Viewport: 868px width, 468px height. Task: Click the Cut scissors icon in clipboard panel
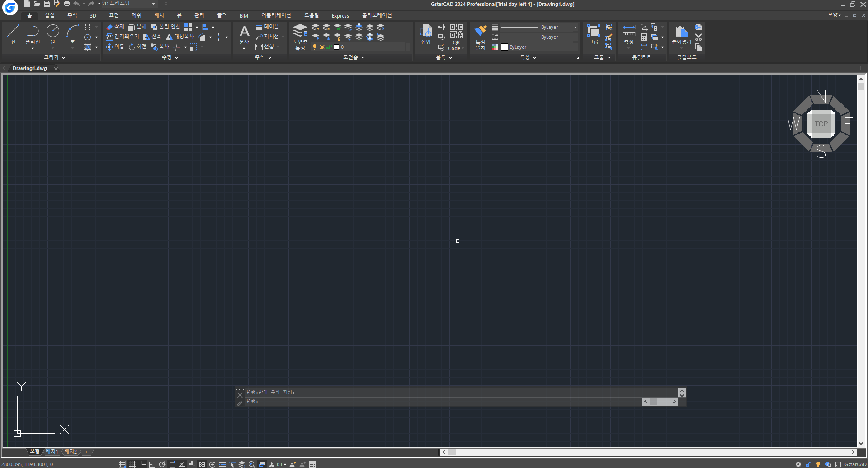698,37
